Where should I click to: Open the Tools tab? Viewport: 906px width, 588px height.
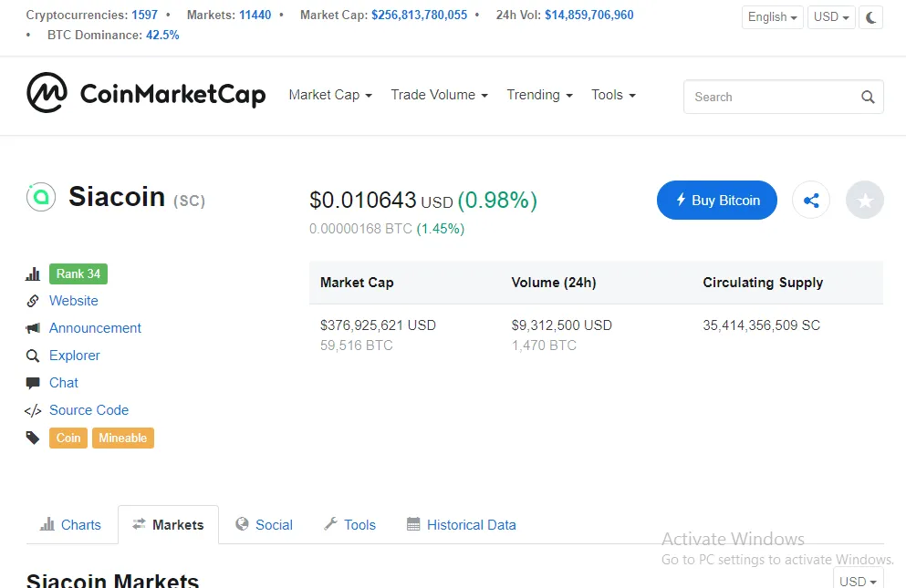pos(350,524)
